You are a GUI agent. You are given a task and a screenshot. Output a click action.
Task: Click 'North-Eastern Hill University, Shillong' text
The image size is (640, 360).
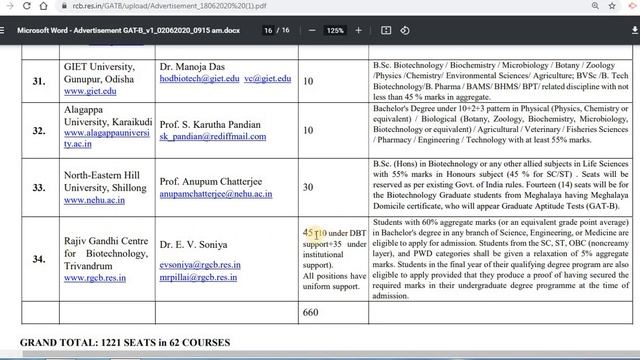click(x=105, y=181)
